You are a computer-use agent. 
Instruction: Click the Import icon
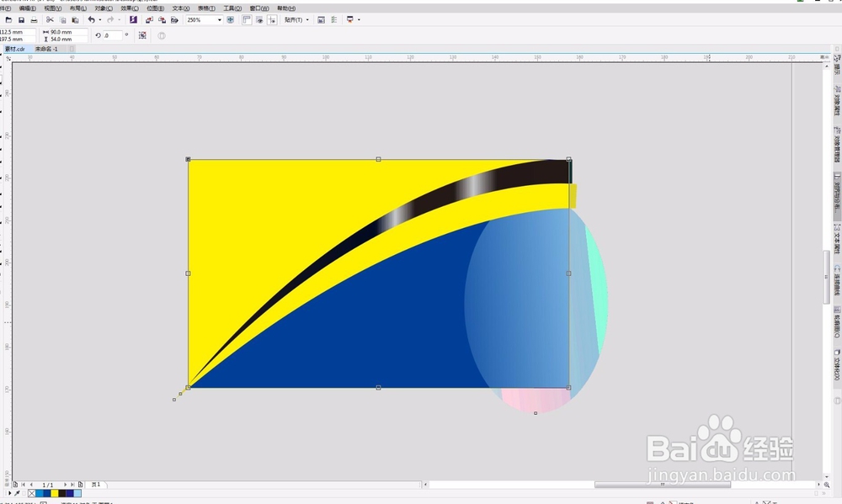pyautogui.click(x=149, y=20)
